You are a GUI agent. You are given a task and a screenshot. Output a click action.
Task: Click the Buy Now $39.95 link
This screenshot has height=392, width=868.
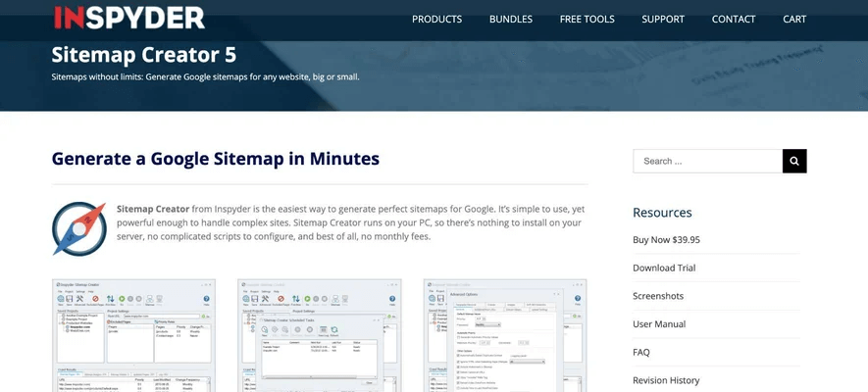point(667,240)
